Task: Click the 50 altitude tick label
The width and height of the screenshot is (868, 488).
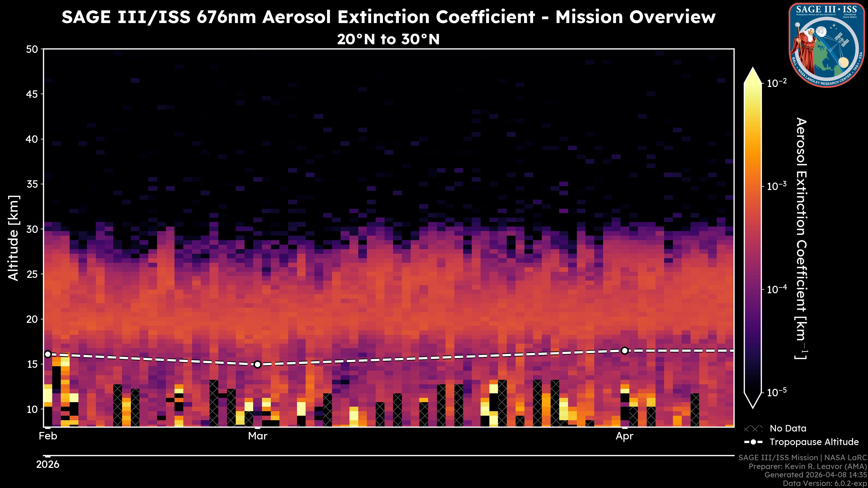Action: coord(32,49)
